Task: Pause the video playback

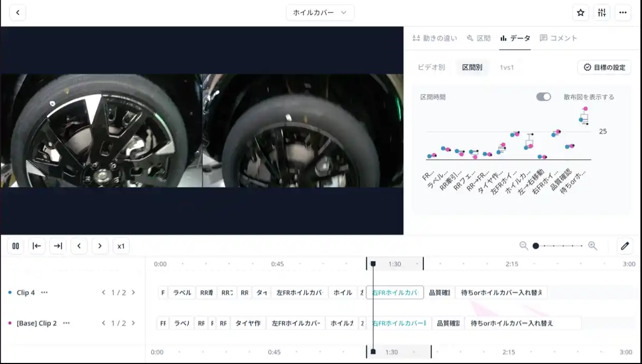Action: 16,246
